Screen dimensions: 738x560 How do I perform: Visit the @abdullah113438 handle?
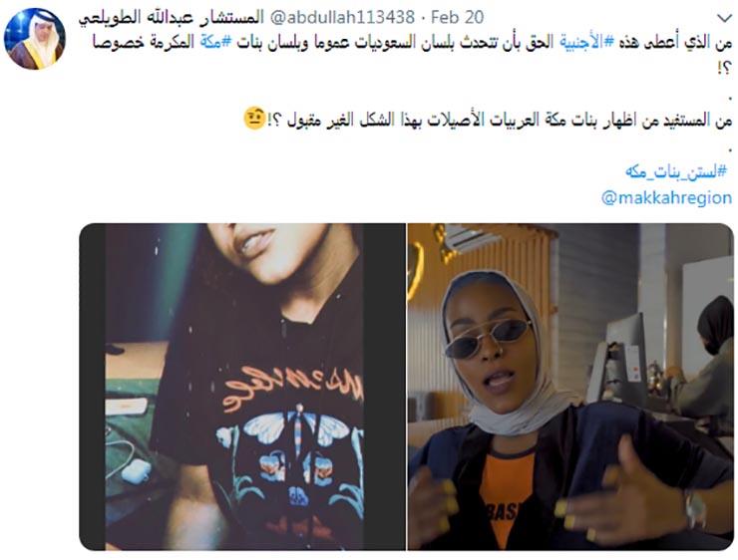click(x=342, y=18)
